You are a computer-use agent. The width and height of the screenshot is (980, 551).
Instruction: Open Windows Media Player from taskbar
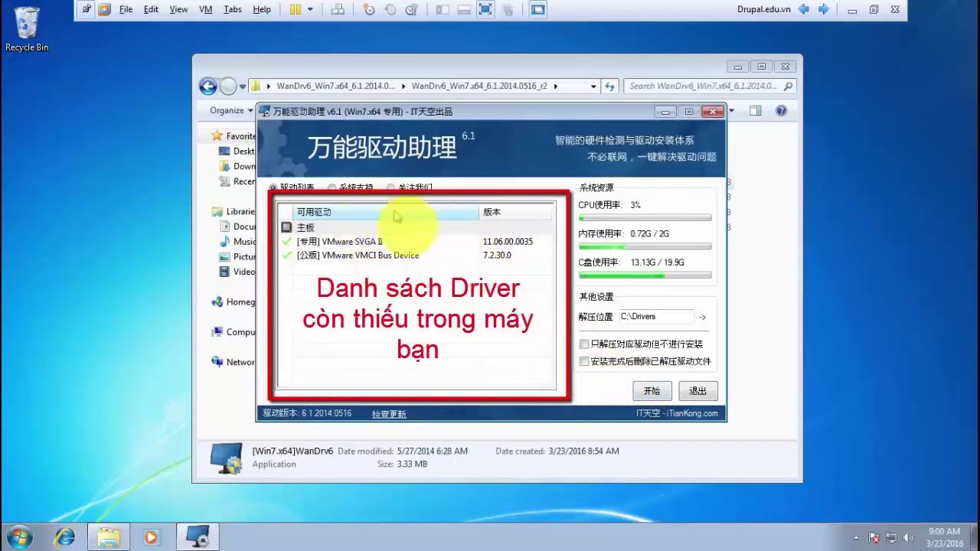[151, 537]
